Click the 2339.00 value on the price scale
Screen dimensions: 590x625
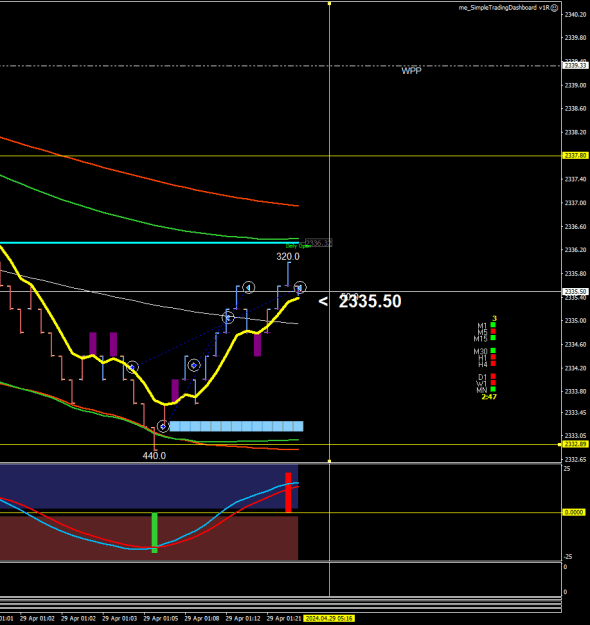pos(575,85)
